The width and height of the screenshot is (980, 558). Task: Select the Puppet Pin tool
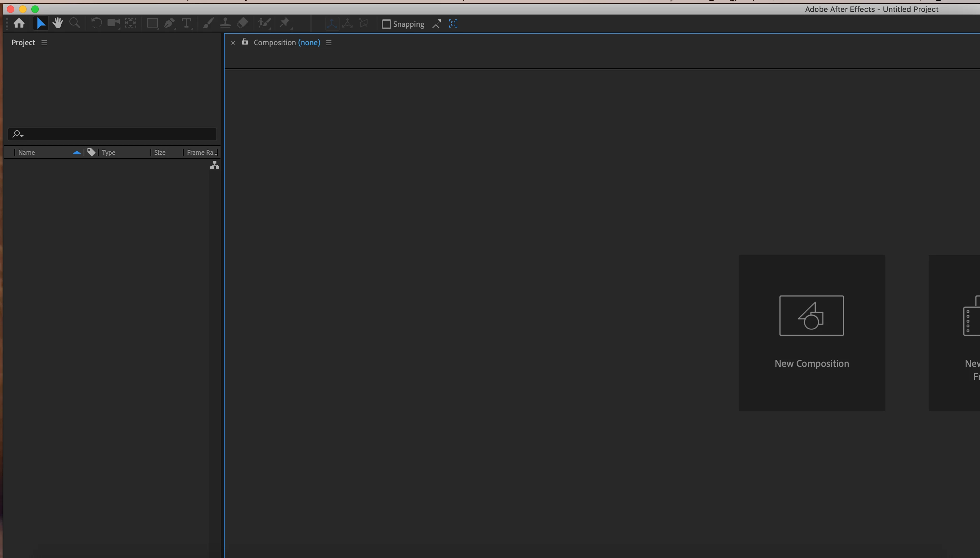click(284, 23)
